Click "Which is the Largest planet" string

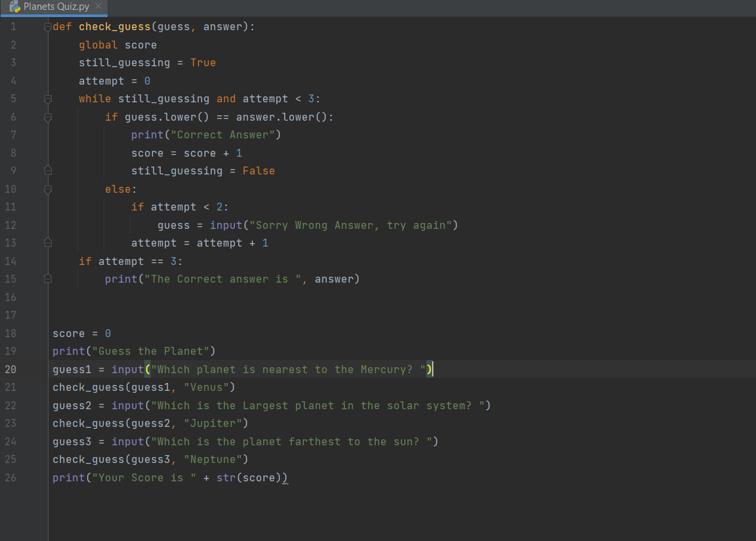[318, 405]
